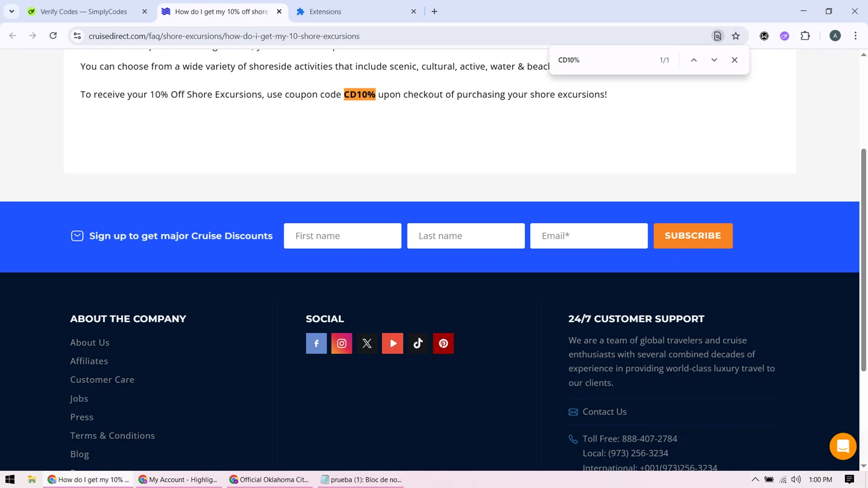The width and height of the screenshot is (868, 488).
Task: Focus the First name field
Action: point(343,236)
